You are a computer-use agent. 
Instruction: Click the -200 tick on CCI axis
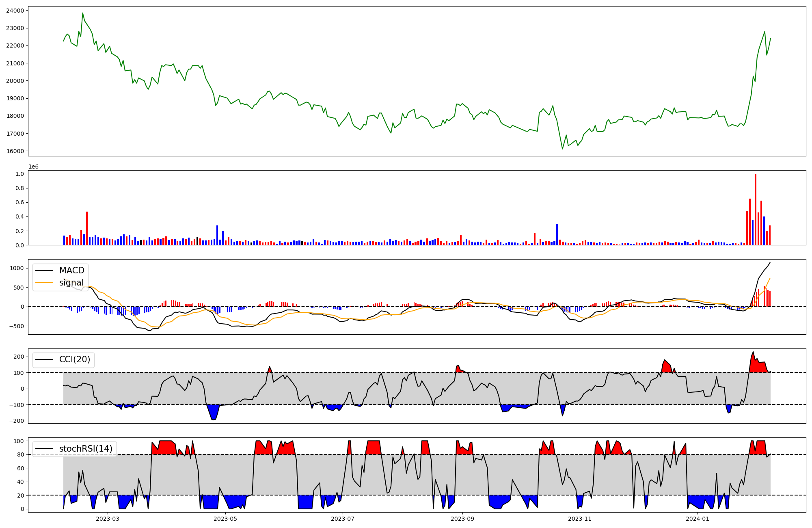[x=16, y=421]
